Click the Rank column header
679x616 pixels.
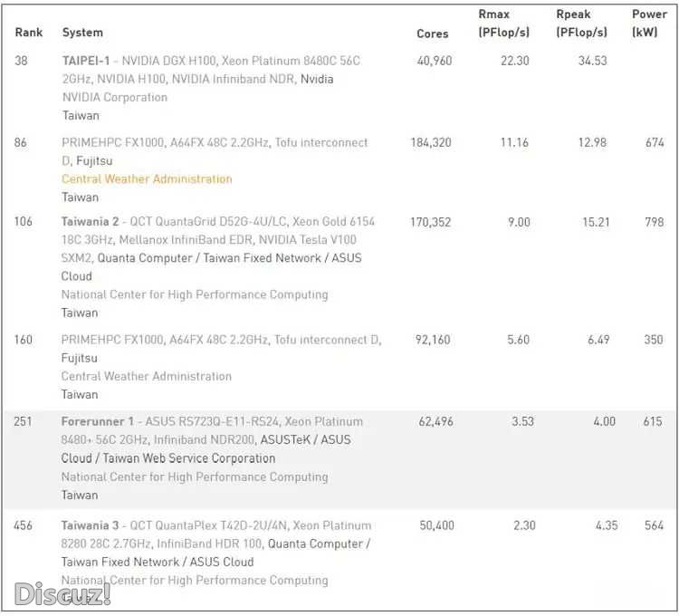pos(29,33)
